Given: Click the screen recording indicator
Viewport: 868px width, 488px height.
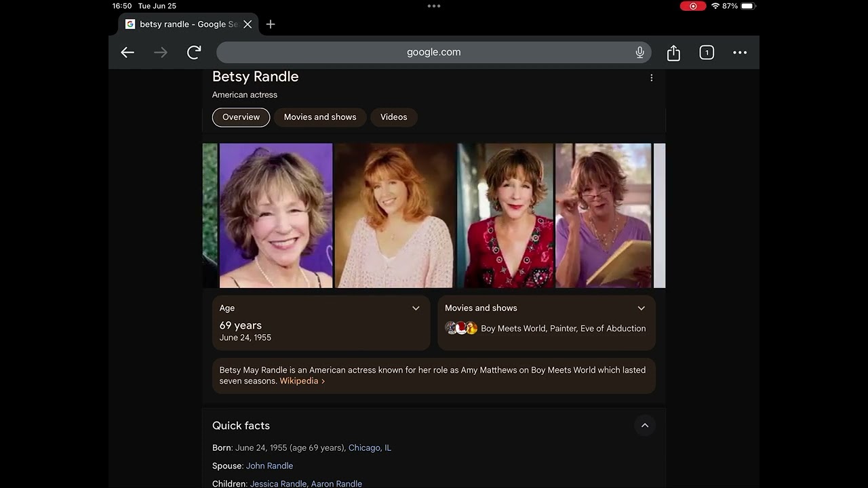Looking at the screenshot, I should pyautogui.click(x=693, y=6).
